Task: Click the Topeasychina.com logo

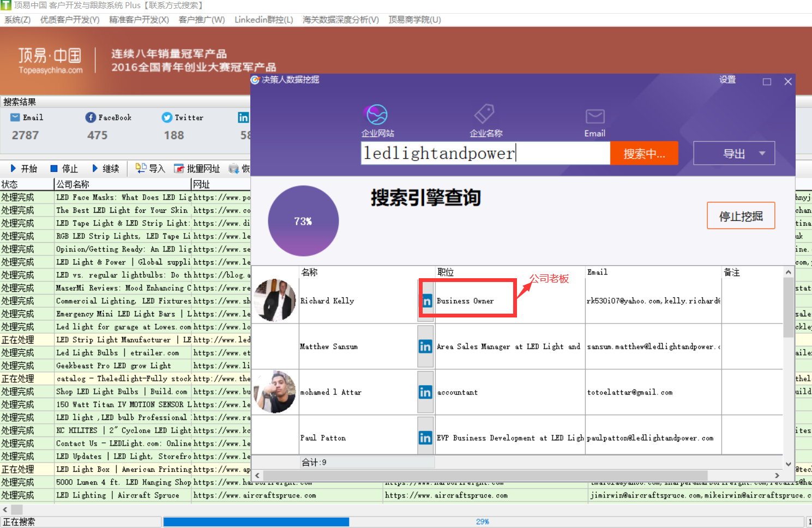Action: pyautogui.click(x=50, y=60)
